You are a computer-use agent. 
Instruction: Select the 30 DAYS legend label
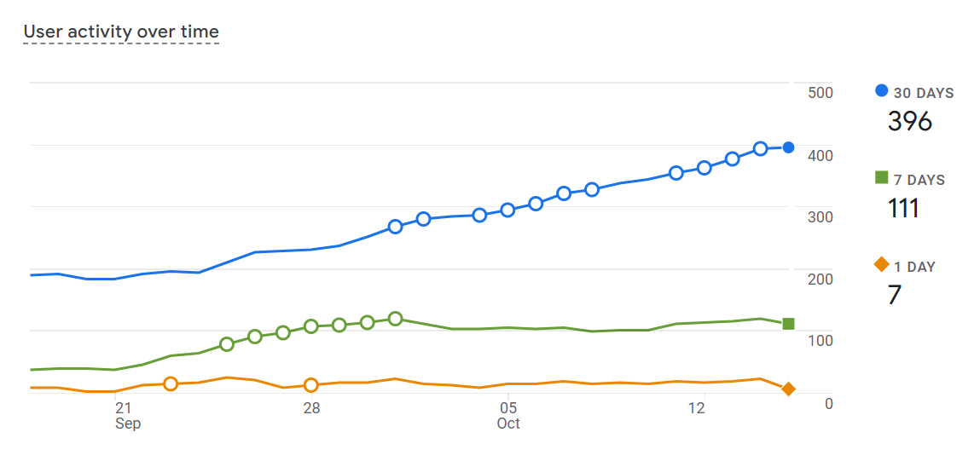tap(924, 93)
